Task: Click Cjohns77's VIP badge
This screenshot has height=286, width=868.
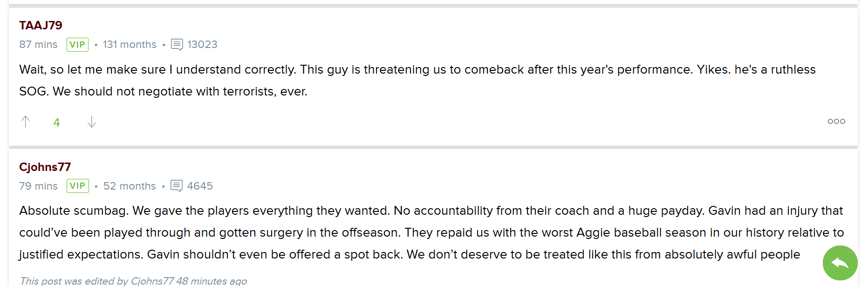Action: pyautogui.click(x=77, y=185)
